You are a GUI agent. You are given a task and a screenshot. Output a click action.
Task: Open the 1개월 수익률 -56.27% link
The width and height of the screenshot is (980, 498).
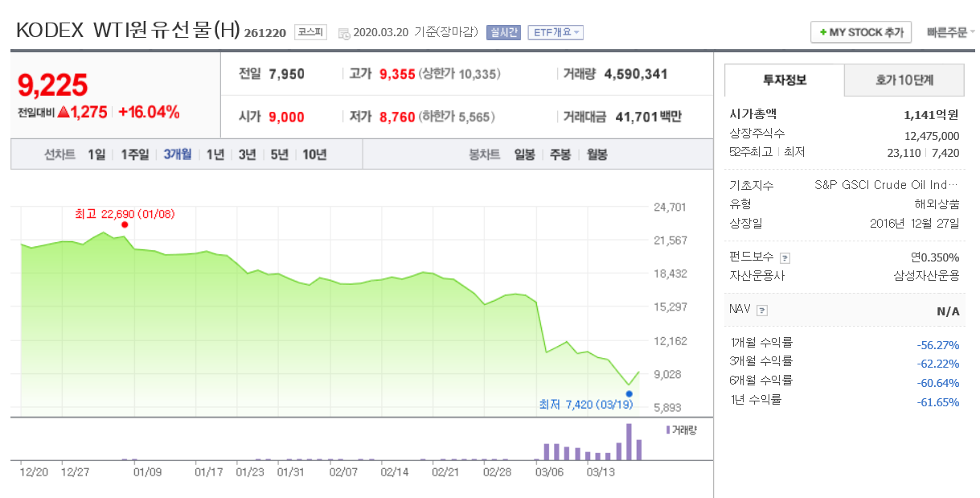(x=937, y=344)
